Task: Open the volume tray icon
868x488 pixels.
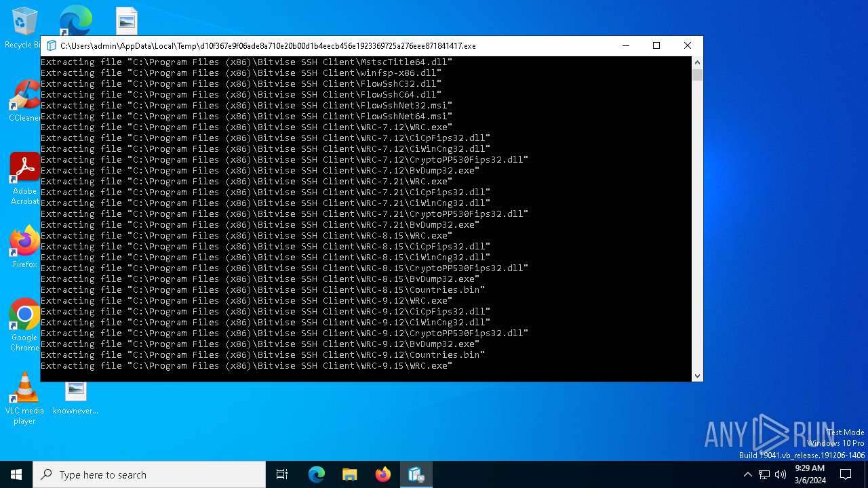Action: 781,474
